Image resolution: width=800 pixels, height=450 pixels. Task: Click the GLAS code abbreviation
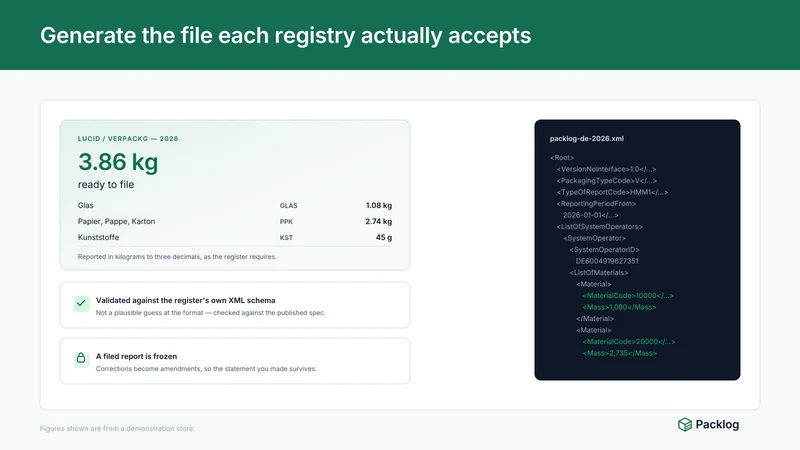click(288, 206)
